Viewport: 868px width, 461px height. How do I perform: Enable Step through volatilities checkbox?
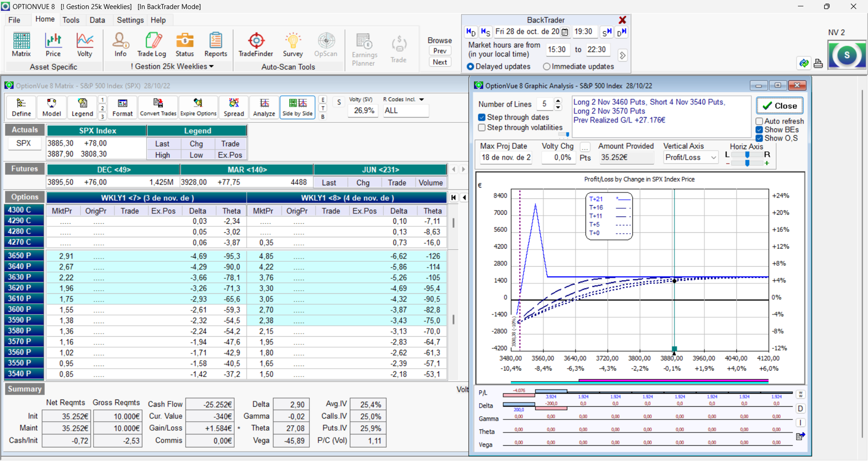pyautogui.click(x=482, y=127)
